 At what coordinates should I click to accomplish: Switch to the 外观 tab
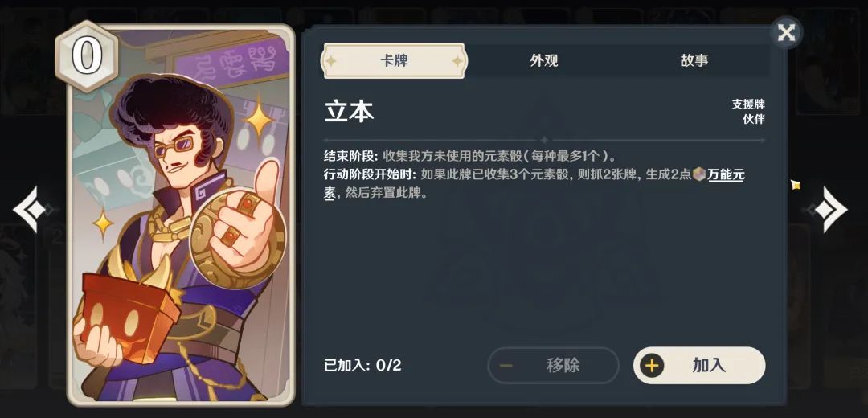click(x=543, y=61)
